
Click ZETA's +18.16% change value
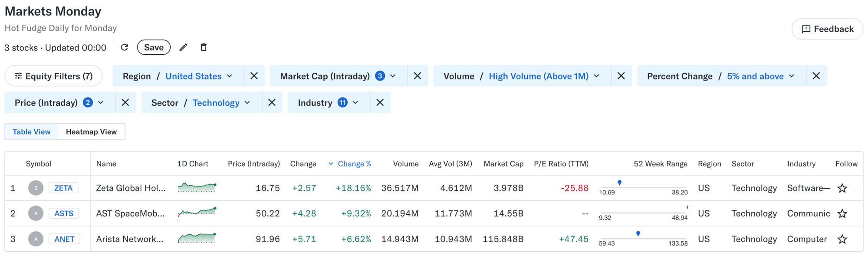pyautogui.click(x=353, y=188)
